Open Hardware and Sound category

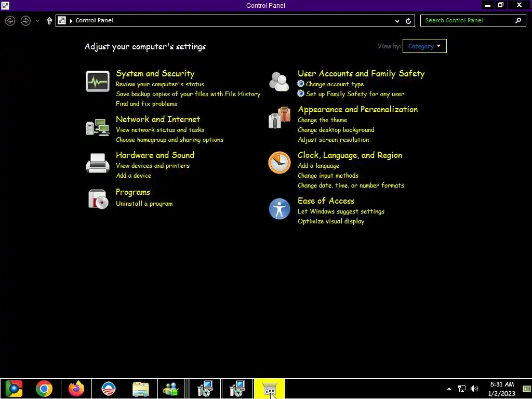(155, 155)
